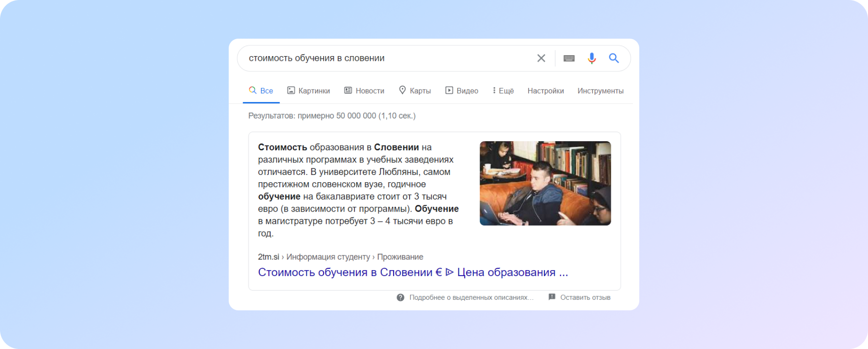Click the three-dot icon beside Ещё
The height and width of the screenshot is (349, 868).
point(494,90)
